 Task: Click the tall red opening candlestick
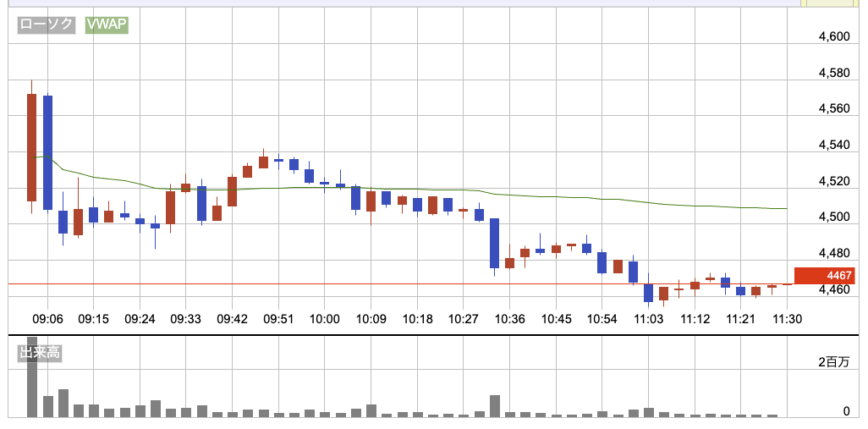pos(31,146)
